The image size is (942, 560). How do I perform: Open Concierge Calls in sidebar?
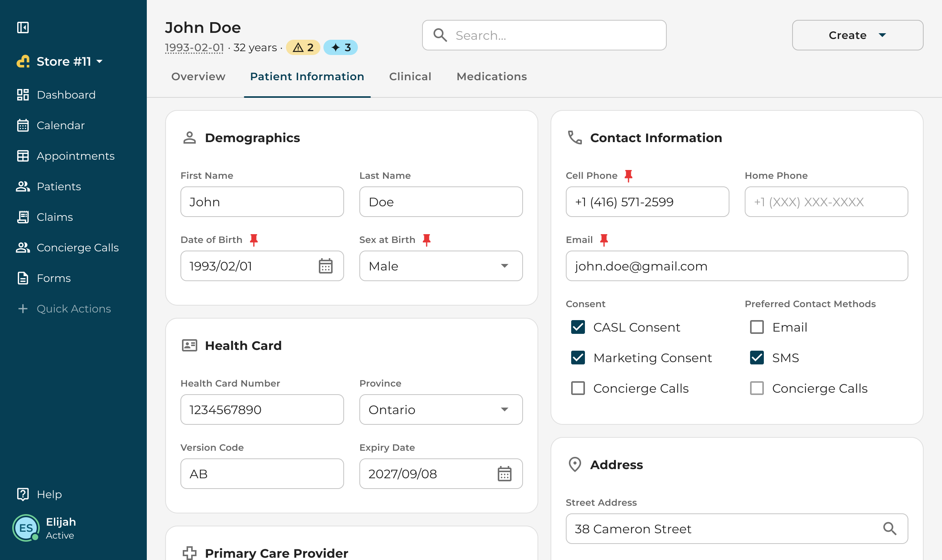(67, 248)
